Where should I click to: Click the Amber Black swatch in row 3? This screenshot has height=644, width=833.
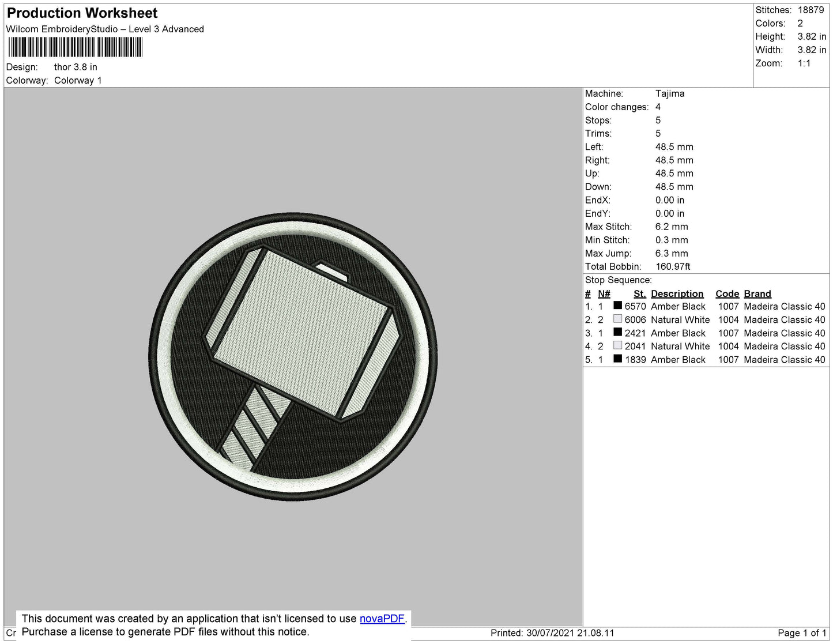point(617,332)
